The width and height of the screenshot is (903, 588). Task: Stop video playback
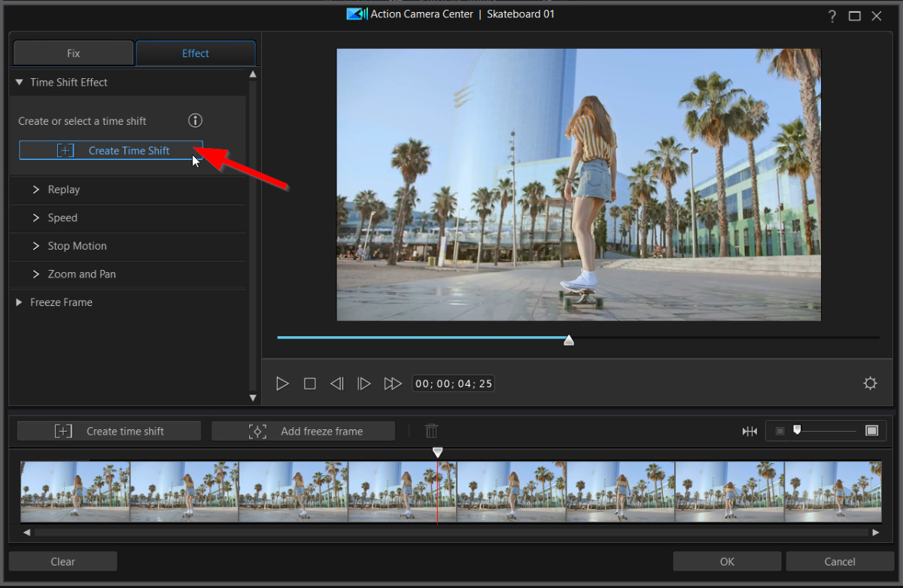(309, 383)
